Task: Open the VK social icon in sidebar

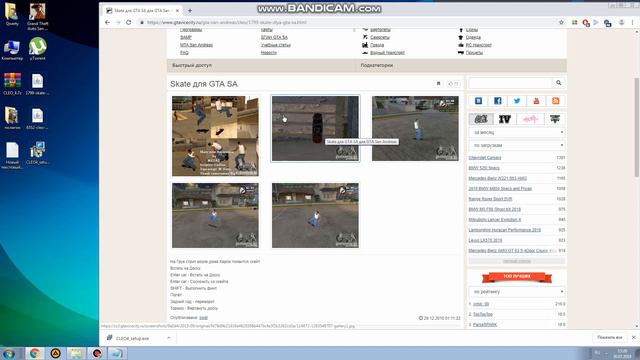Action: coord(478,101)
